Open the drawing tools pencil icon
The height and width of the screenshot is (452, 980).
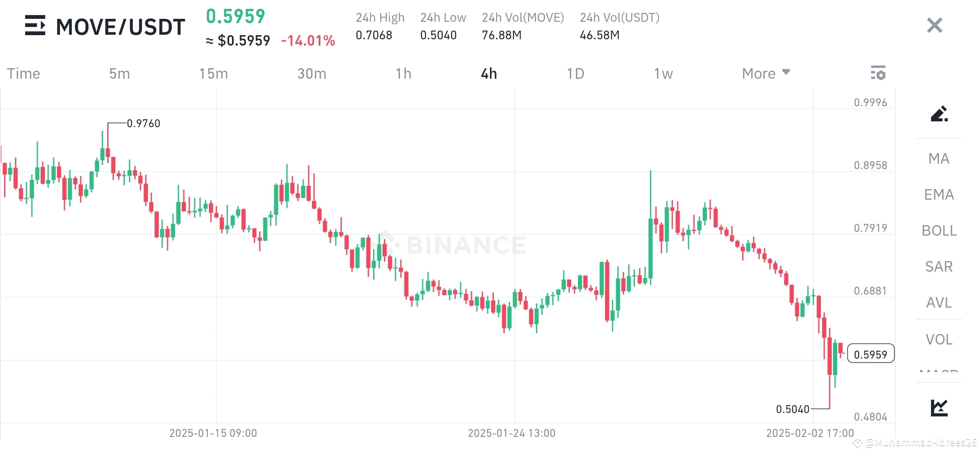coord(940,114)
